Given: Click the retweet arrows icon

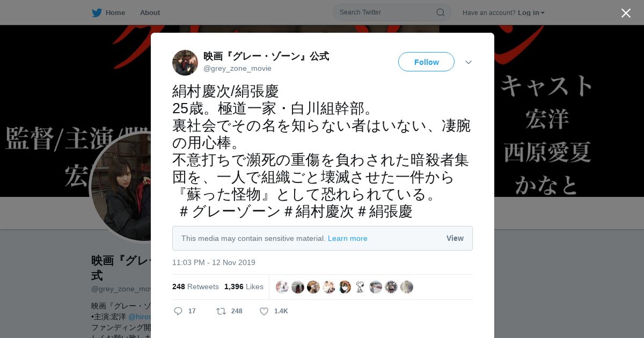Looking at the screenshot, I should pos(221,311).
